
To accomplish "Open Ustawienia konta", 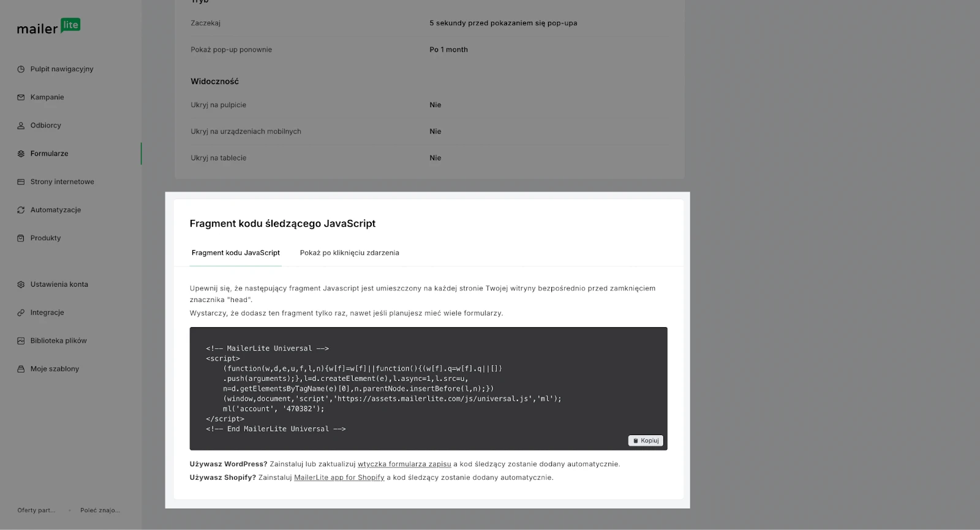I will (x=59, y=284).
